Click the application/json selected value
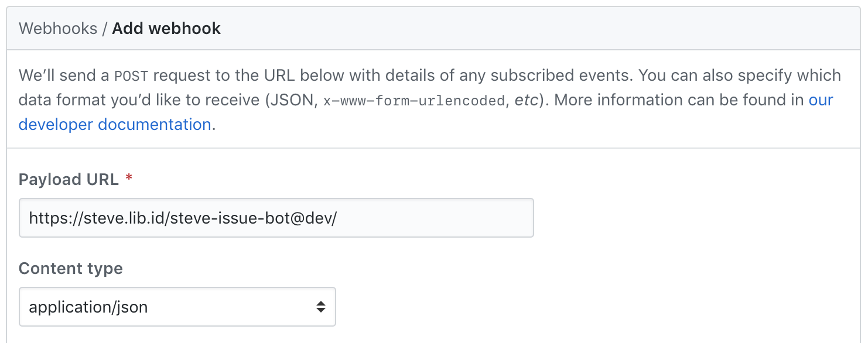868x343 pixels. point(88,307)
